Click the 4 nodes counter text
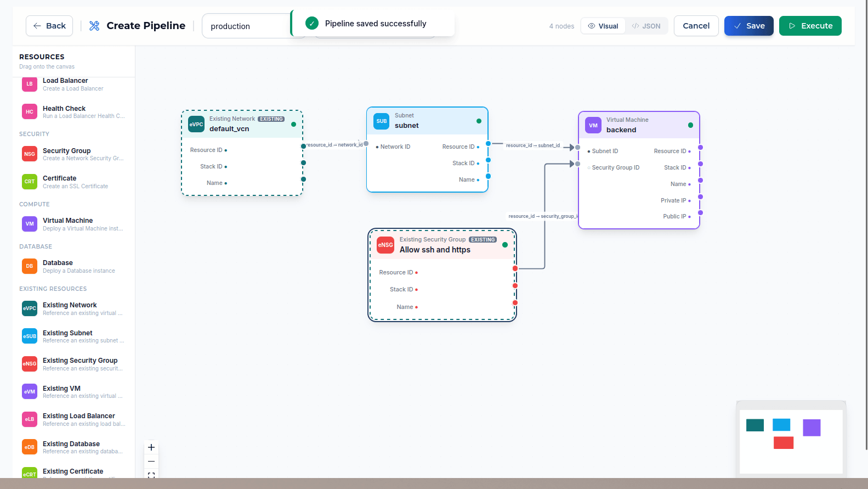Image resolution: width=868 pixels, height=489 pixels. [x=561, y=26]
